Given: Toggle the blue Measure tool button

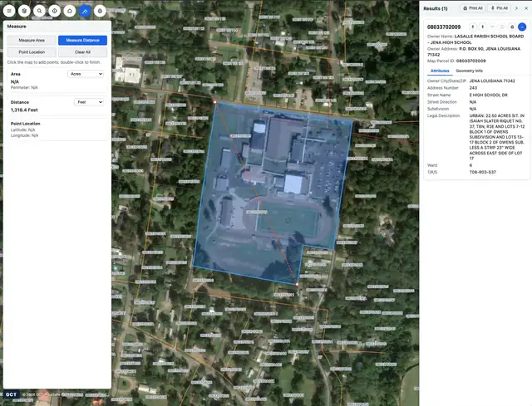Looking at the screenshot, I should (x=85, y=11).
